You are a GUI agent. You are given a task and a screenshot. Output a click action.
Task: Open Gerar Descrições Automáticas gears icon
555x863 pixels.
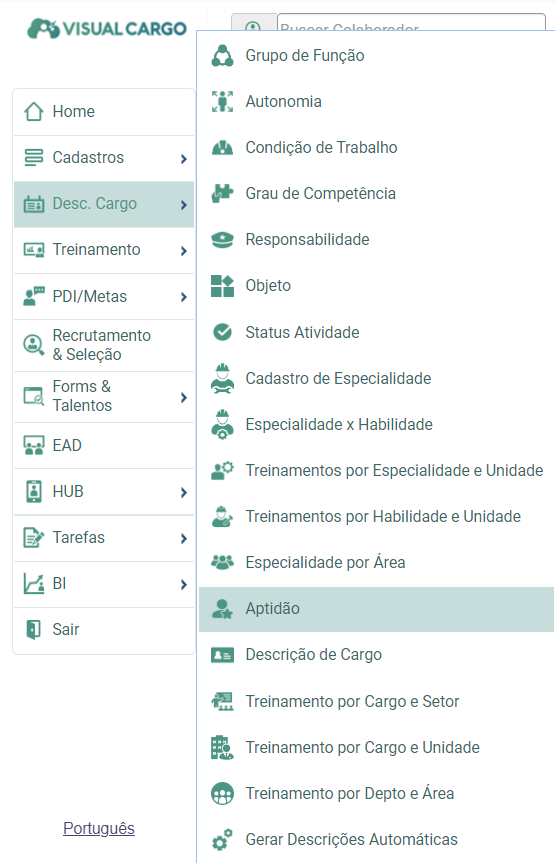pos(222,840)
